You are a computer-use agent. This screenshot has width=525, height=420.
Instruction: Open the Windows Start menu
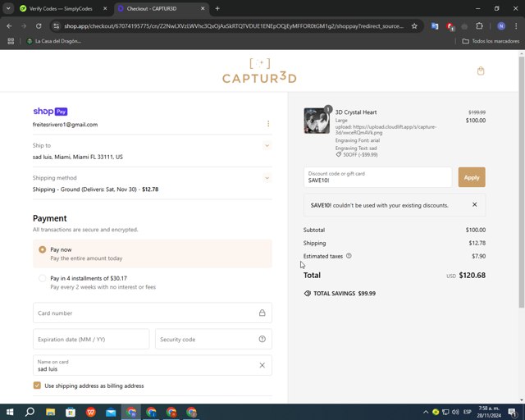click(10, 412)
